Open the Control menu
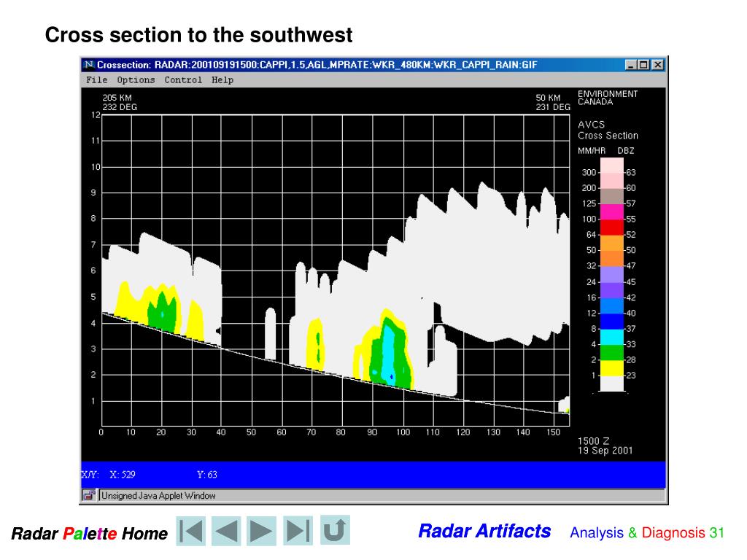 click(183, 80)
